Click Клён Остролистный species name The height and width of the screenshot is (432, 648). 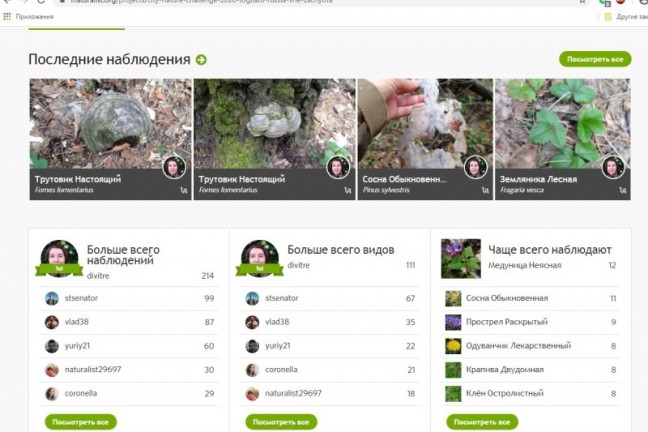505,393
